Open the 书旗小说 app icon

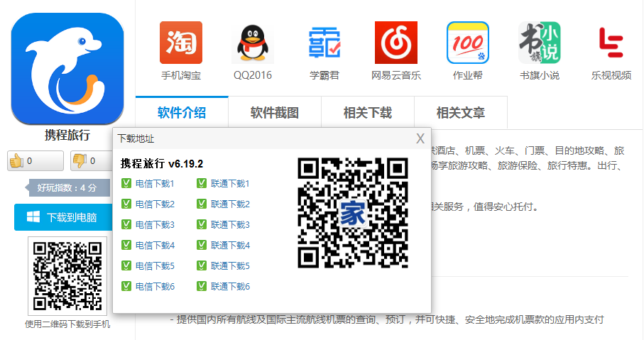539,43
